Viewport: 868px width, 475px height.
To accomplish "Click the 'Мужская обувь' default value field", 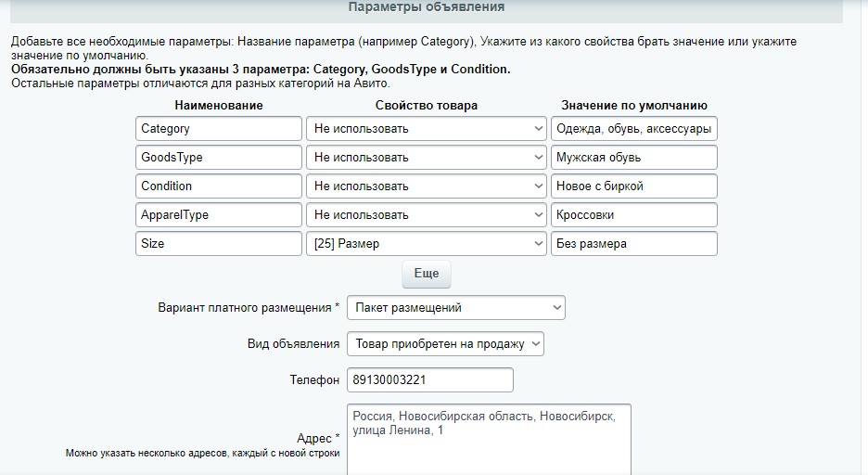I will click(633, 158).
